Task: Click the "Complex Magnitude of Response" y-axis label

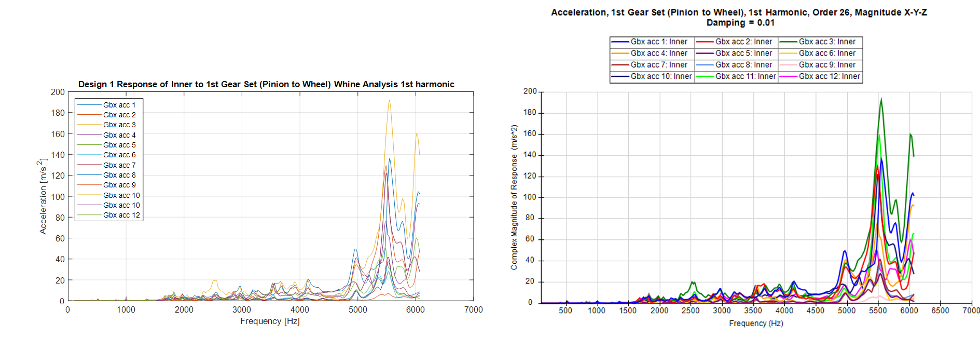Action: (514, 197)
